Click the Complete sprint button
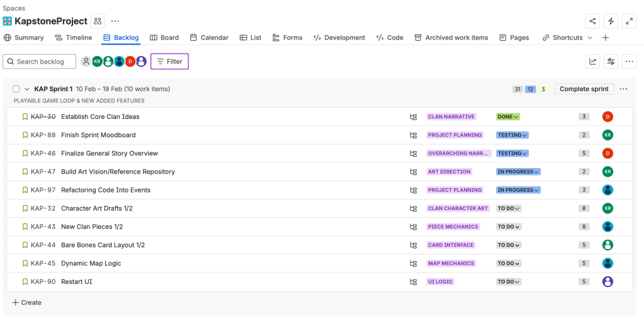This screenshot has height=319, width=644. (x=584, y=89)
